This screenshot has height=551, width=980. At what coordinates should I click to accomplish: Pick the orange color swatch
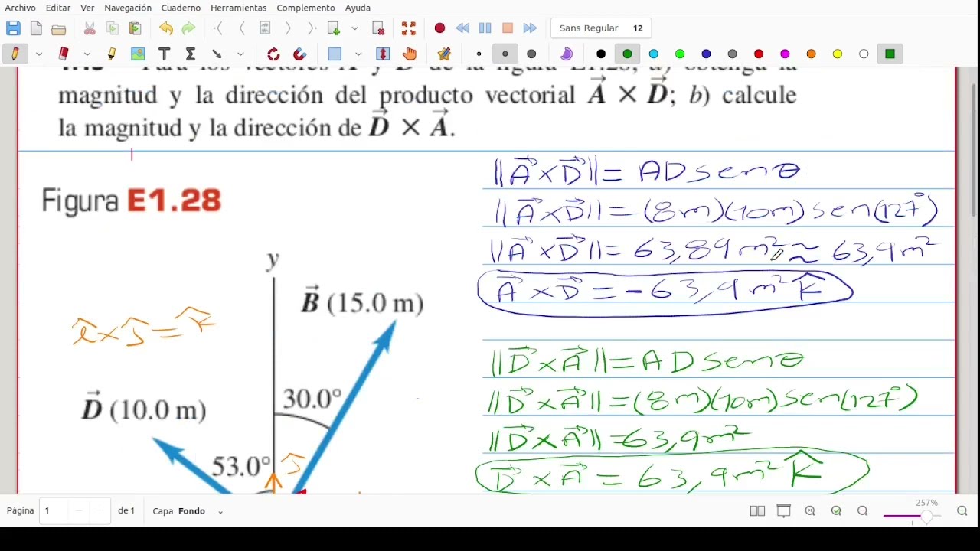point(812,54)
